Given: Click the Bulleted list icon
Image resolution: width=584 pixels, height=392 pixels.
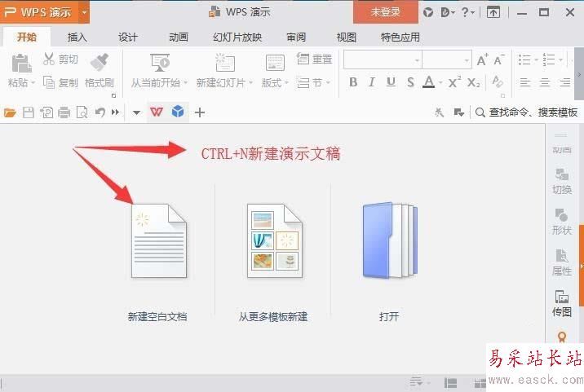Looking at the screenshot, I should 524,59.
